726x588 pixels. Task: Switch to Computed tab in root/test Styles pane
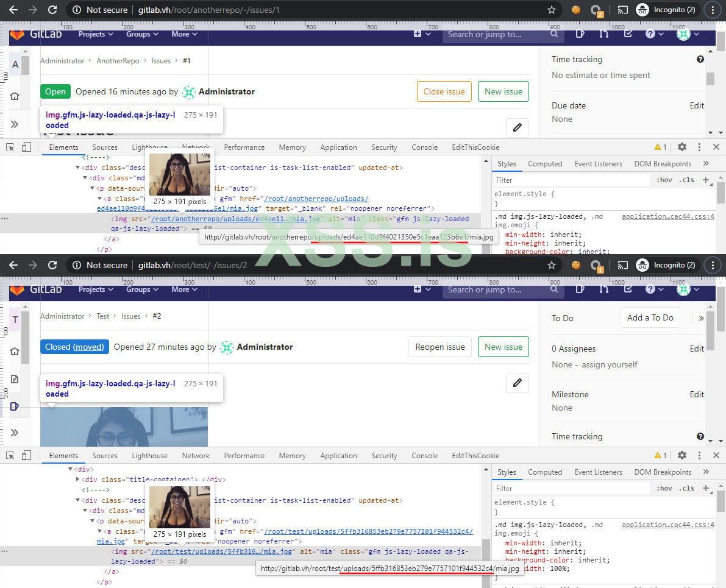(x=545, y=472)
